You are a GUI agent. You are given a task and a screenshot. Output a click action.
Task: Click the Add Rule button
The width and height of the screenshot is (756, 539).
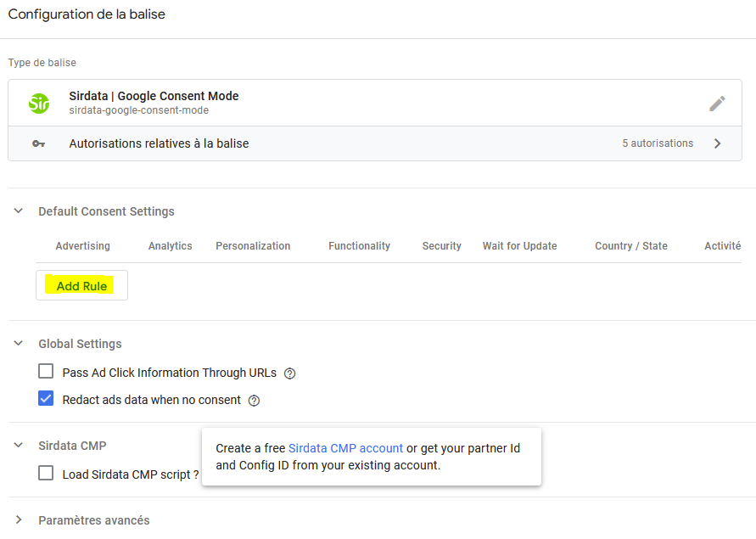point(81,286)
